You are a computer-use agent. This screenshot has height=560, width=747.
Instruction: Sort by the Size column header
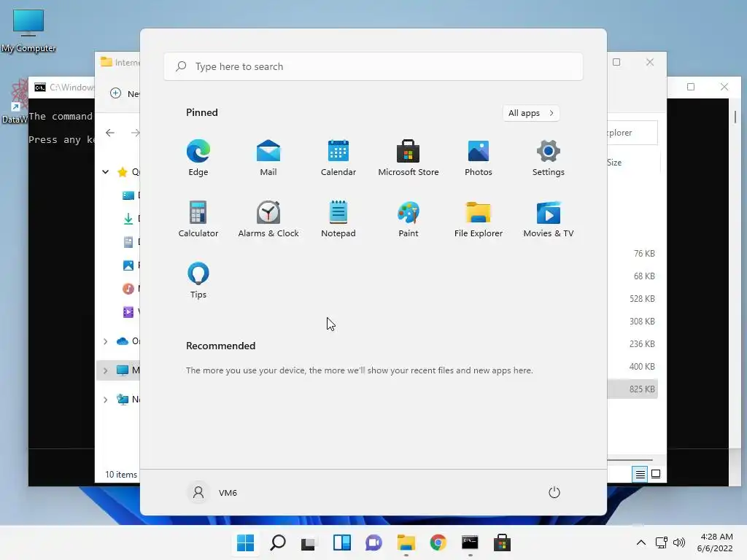(x=614, y=163)
